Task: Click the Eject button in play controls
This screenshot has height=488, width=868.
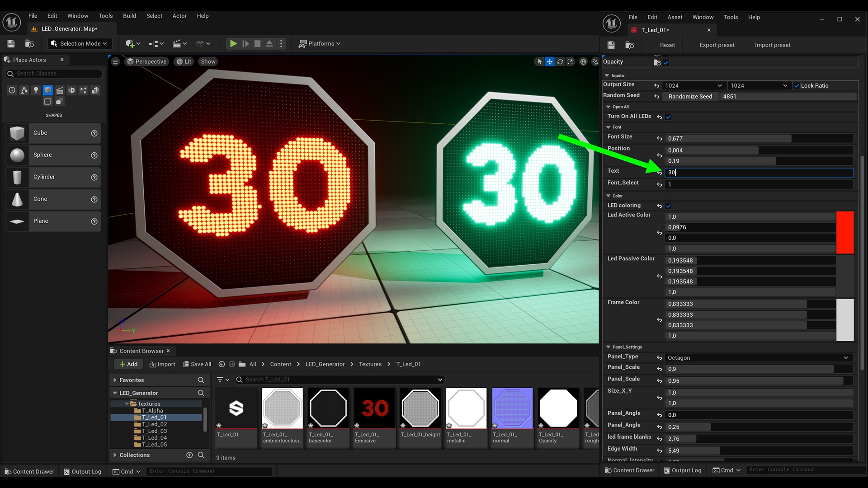Action: (269, 43)
